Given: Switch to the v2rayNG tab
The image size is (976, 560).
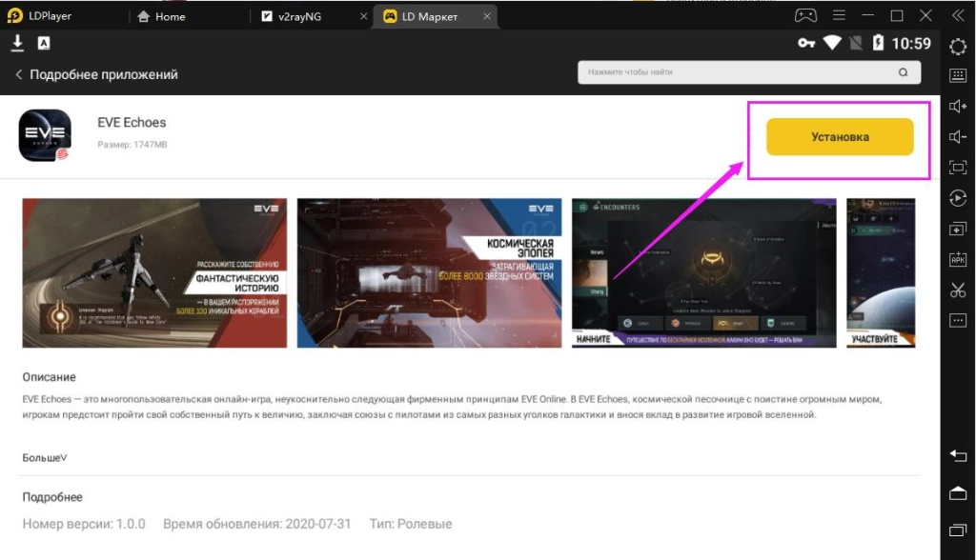Looking at the screenshot, I should tap(294, 16).
